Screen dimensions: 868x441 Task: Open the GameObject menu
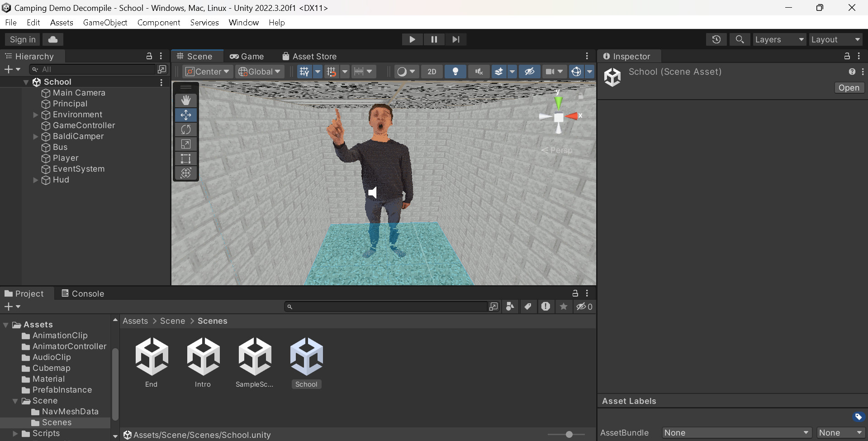coord(105,22)
